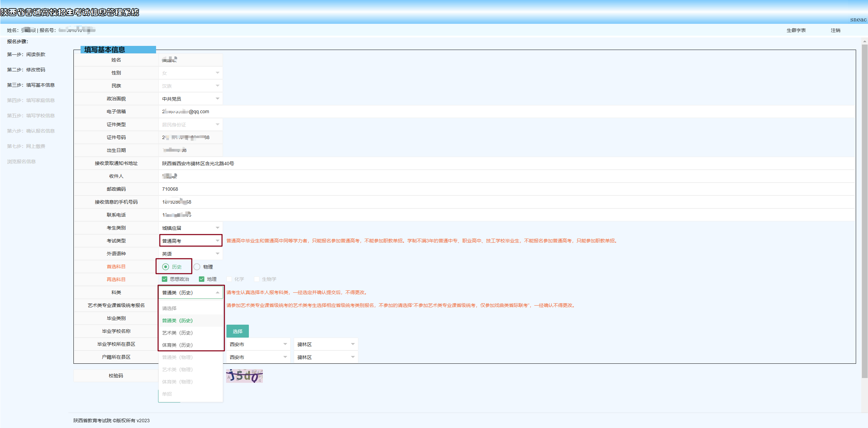Click arrow of 户籍所在县区 西安市 dropdown
This screenshot has height=428, width=868.
[x=285, y=357]
